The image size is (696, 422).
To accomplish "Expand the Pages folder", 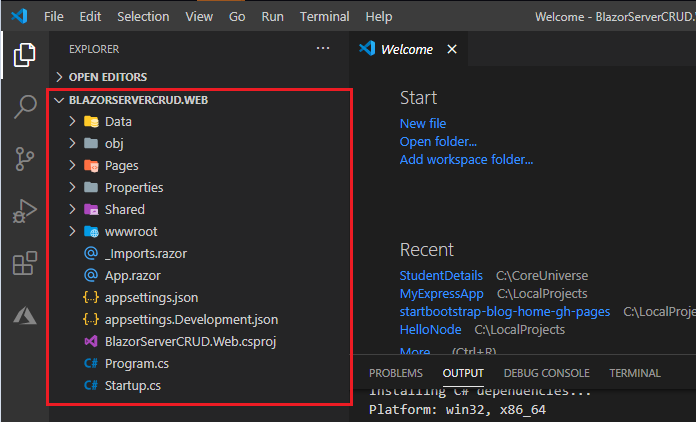I will pyautogui.click(x=121, y=165).
